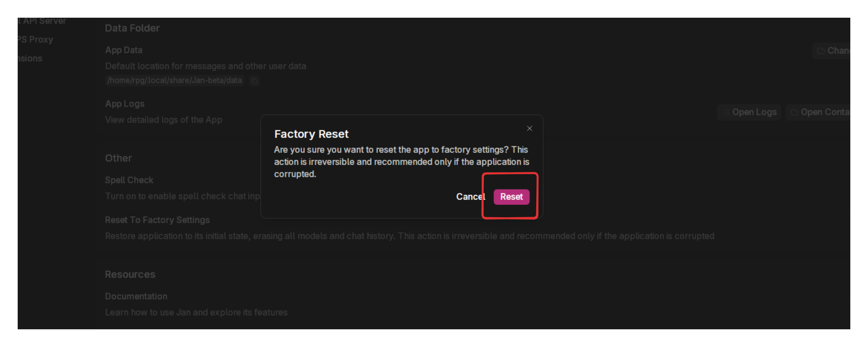
Task: Cancel the factory reset
Action: [470, 197]
